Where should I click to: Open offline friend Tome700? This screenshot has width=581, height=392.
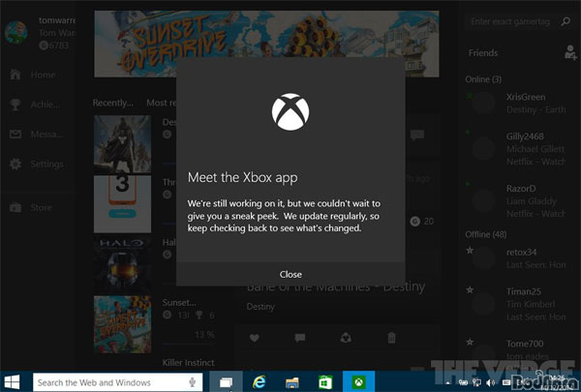[517, 349]
